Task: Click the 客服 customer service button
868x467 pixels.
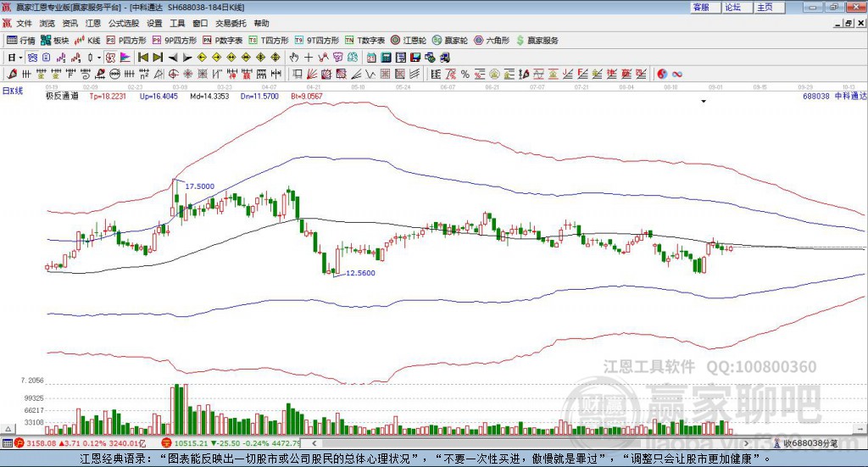Action: point(704,7)
